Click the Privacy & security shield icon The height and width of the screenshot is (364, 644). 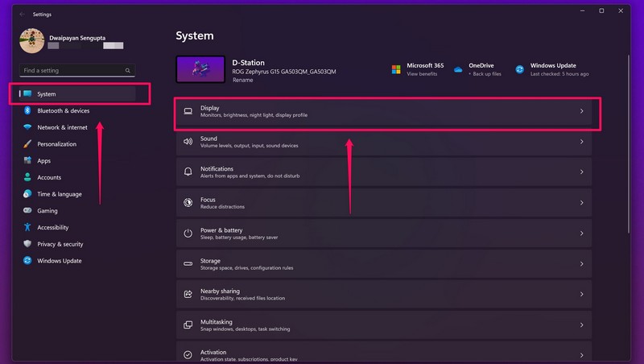(x=27, y=244)
